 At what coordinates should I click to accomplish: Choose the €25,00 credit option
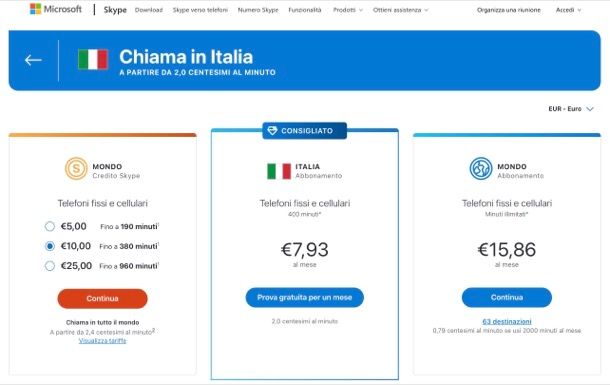click(x=50, y=266)
